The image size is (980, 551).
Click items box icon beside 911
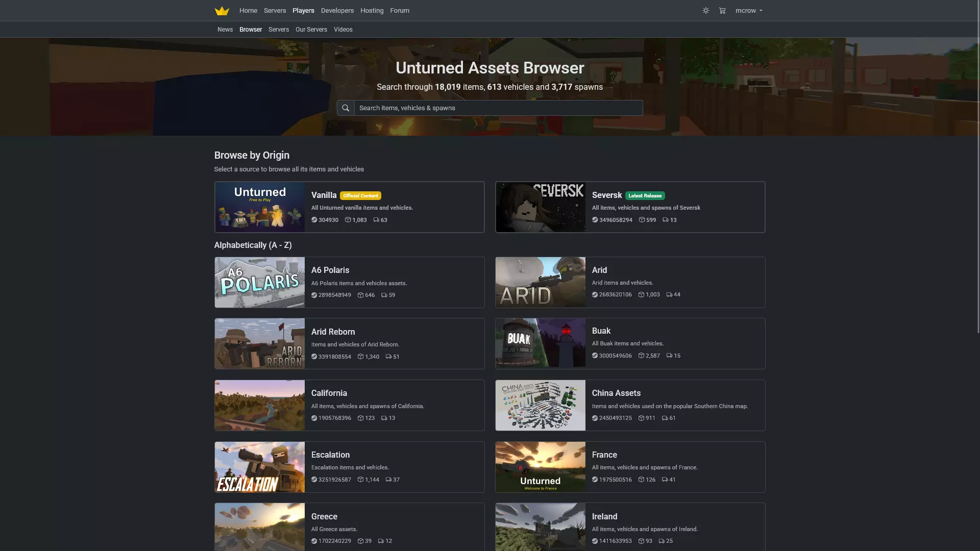pos(641,418)
